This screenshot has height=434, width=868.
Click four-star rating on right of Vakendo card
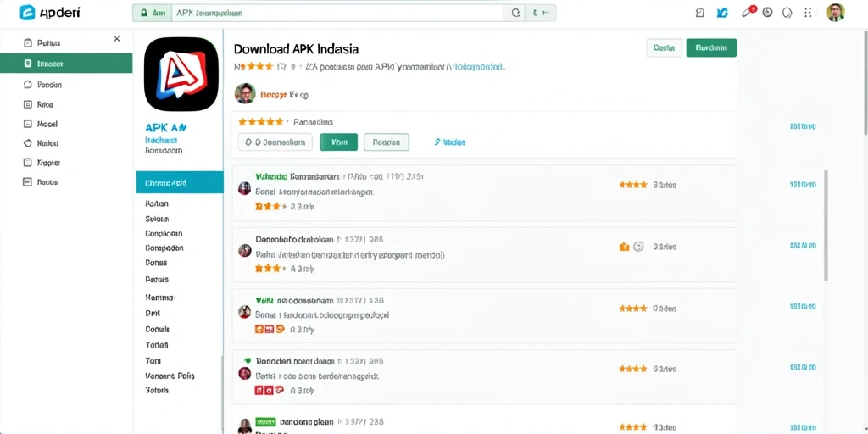click(x=633, y=185)
